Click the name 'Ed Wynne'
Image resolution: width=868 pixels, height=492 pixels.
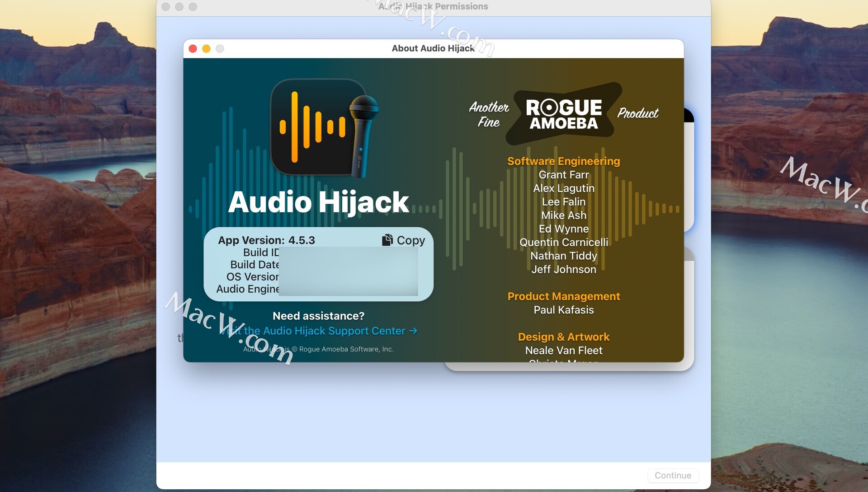click(x=563, y=229)
